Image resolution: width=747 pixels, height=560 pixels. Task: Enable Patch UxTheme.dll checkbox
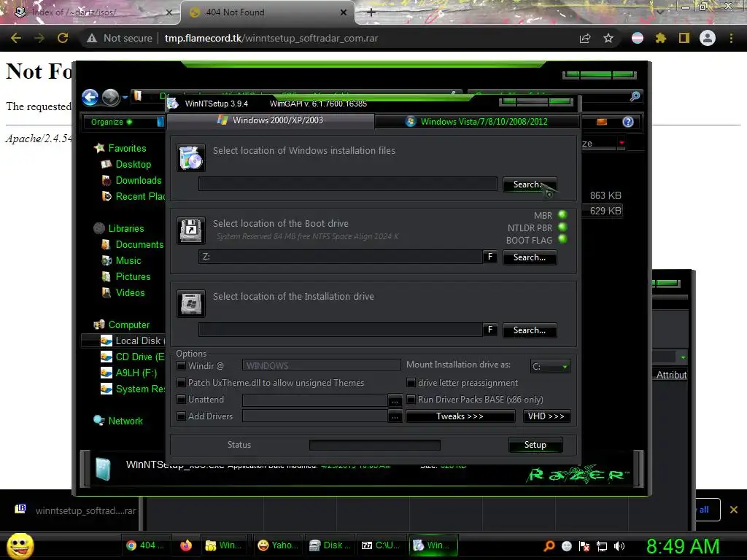click(x=182, y=383)
